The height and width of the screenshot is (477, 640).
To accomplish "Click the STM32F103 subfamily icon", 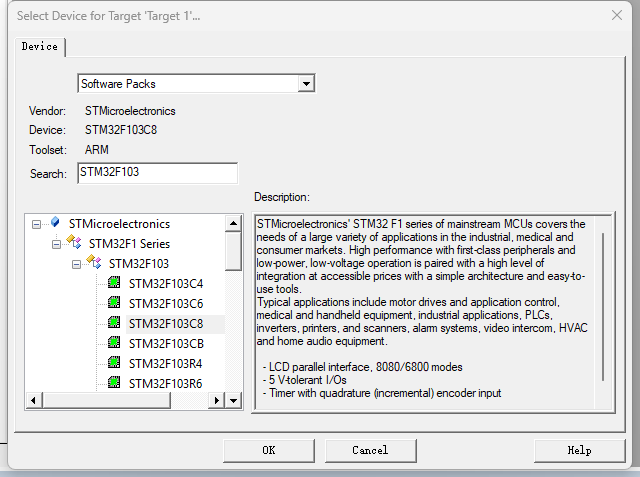I will point(94,262).
